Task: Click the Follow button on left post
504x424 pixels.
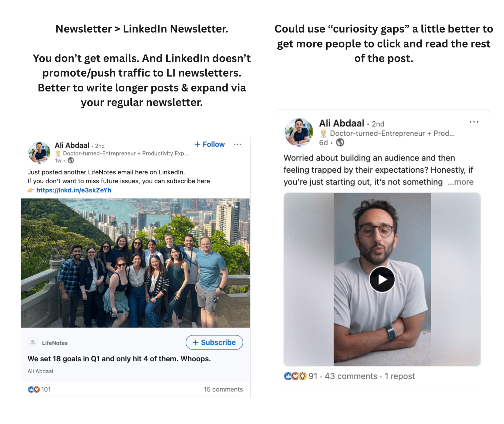Action: [209, 144]
